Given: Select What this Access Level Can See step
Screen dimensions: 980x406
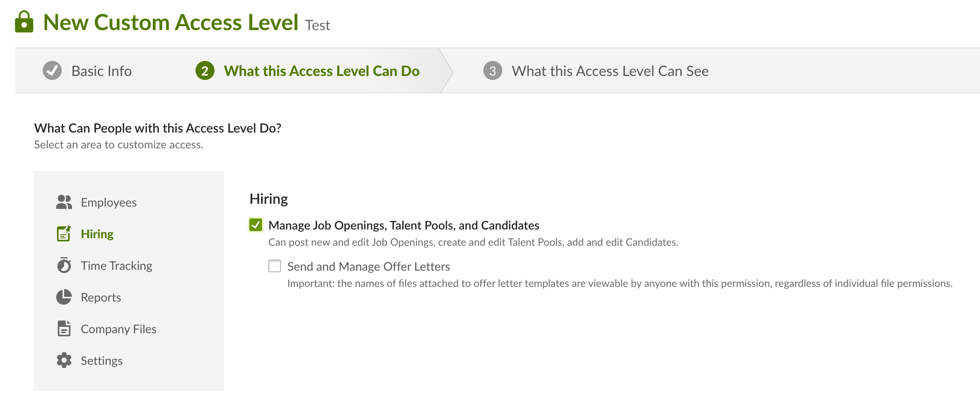Looking at the screenshot, I should click(x=610, y=71).
